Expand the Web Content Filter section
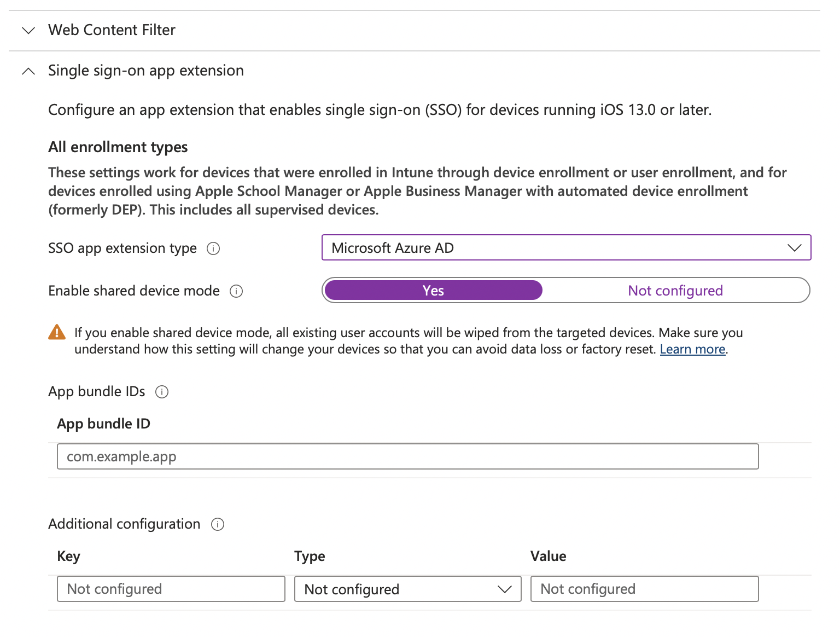 tap(28, 30)
